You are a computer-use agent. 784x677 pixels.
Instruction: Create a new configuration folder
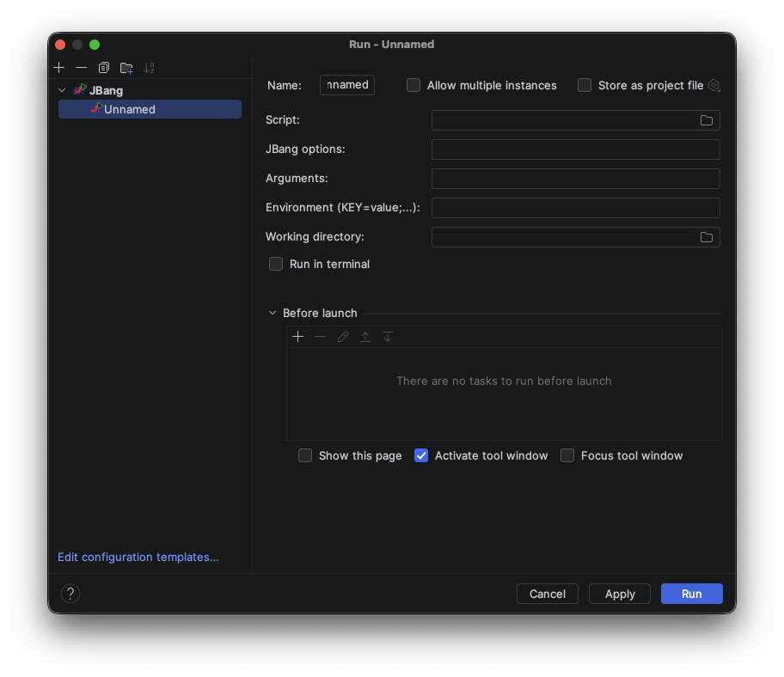[x=126, y=68]
